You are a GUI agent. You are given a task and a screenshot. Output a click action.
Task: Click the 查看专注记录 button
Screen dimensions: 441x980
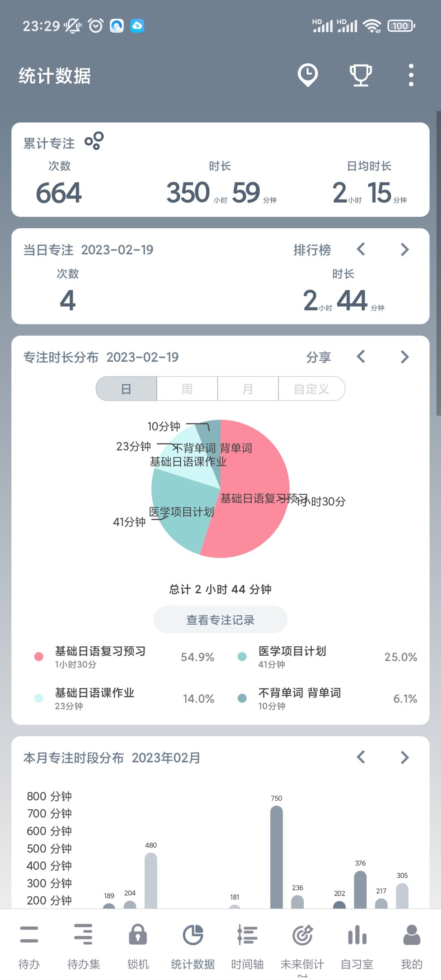coord(220,620)
